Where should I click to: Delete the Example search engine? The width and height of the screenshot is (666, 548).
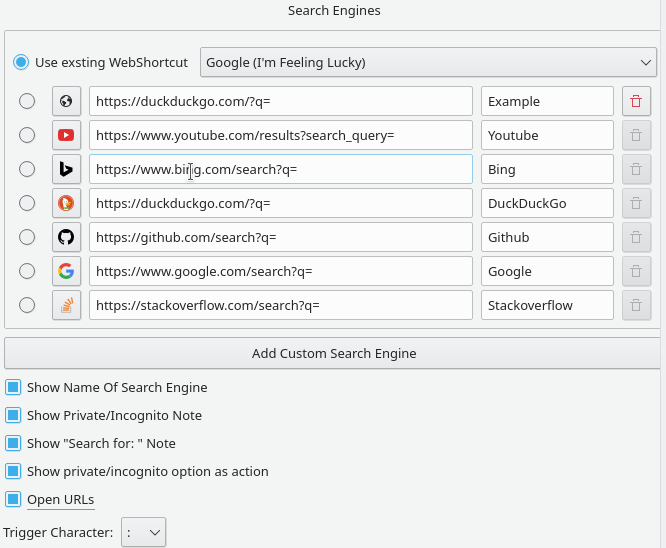[x=636, y=101]
